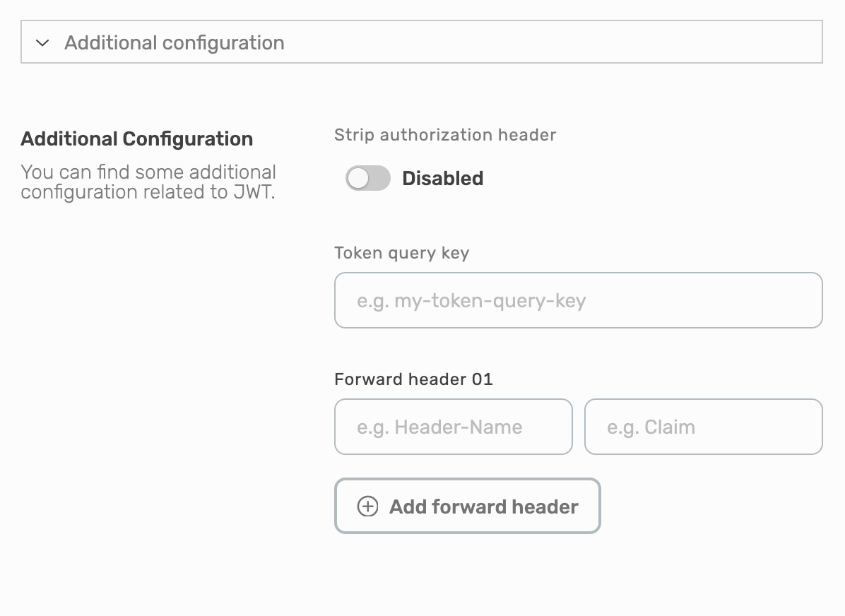Select the chevron icon beside Additional configuration
845x616 pixels.
[41, 42]
